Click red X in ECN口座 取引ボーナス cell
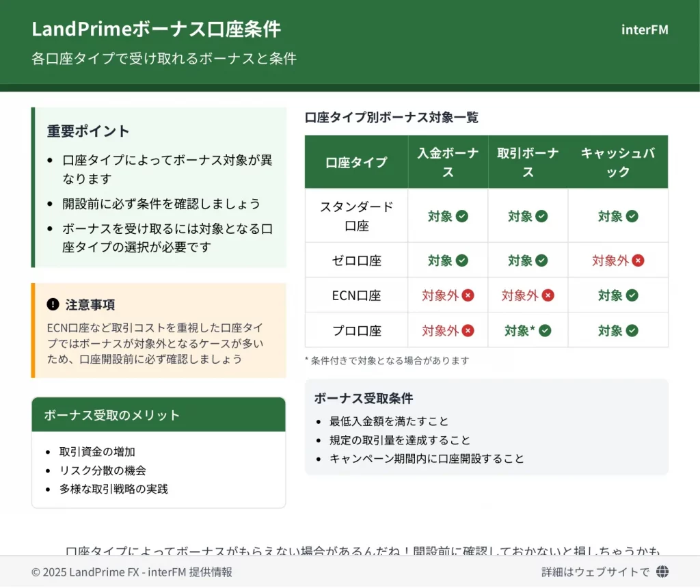This screenshot has height=588, width=700. click(x=548, y=295)
